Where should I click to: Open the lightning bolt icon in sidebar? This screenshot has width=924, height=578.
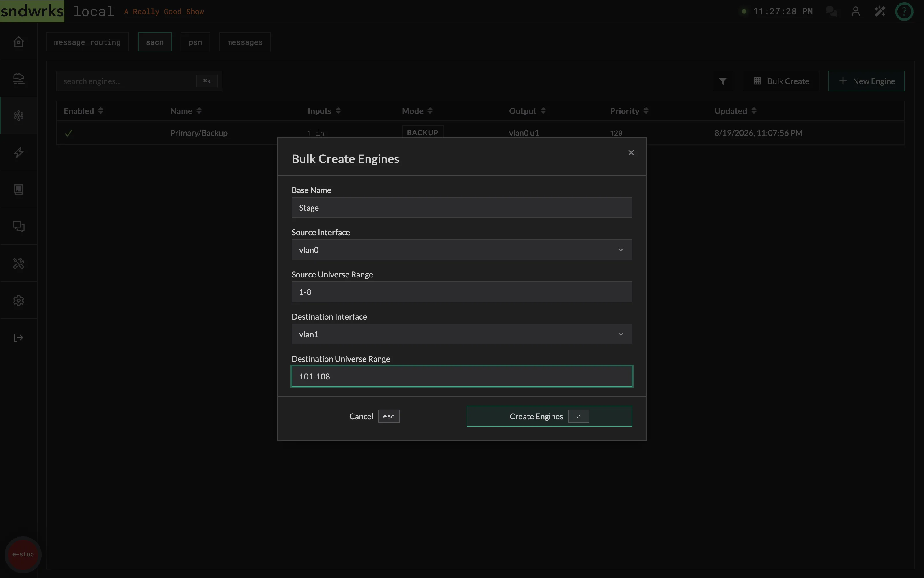click(x=18, y=153)
